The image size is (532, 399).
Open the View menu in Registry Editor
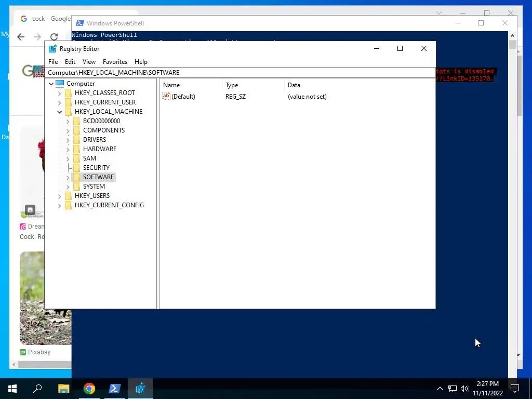pos(89,62)
